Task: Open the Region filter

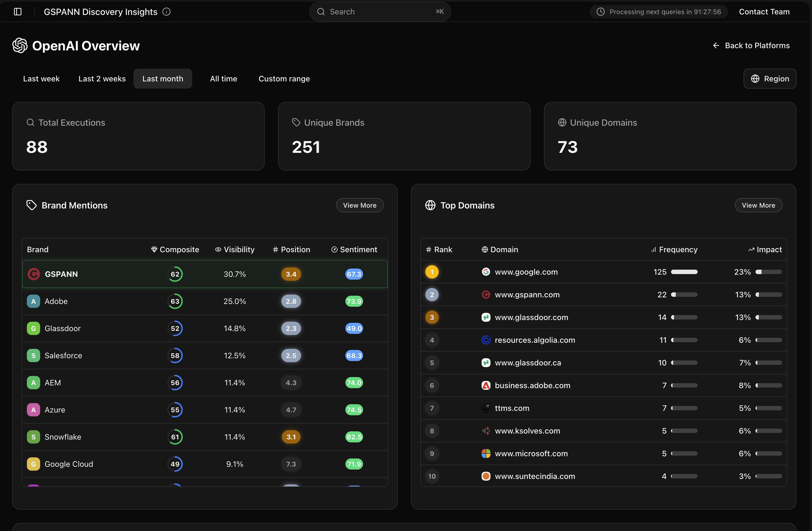Action: click(x=770, y=79)
